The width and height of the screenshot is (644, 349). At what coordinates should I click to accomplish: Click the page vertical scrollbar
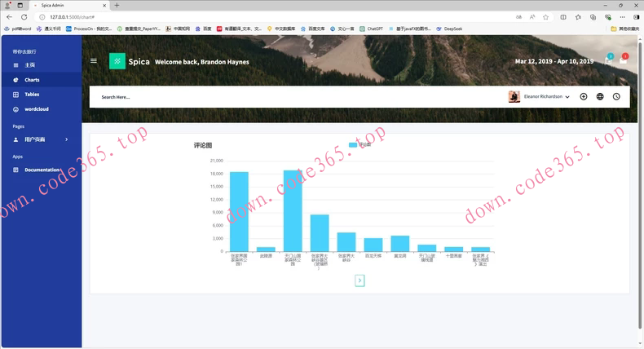640,185
